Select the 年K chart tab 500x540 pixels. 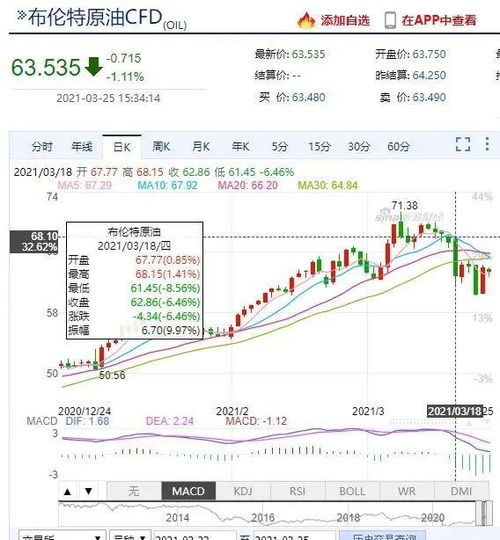[240, 147]
